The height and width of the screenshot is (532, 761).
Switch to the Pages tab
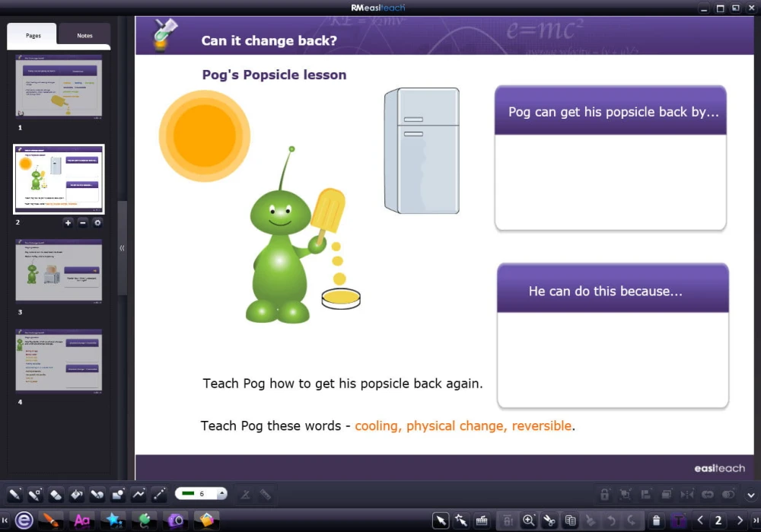click(33, 36)
